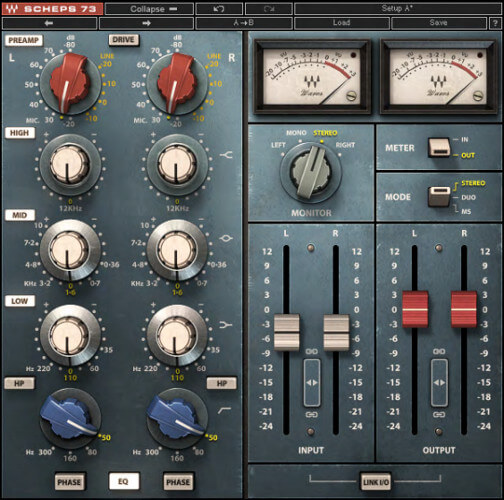Click the right red output fader
Screen dimensions: 504x500
point(464,309)
